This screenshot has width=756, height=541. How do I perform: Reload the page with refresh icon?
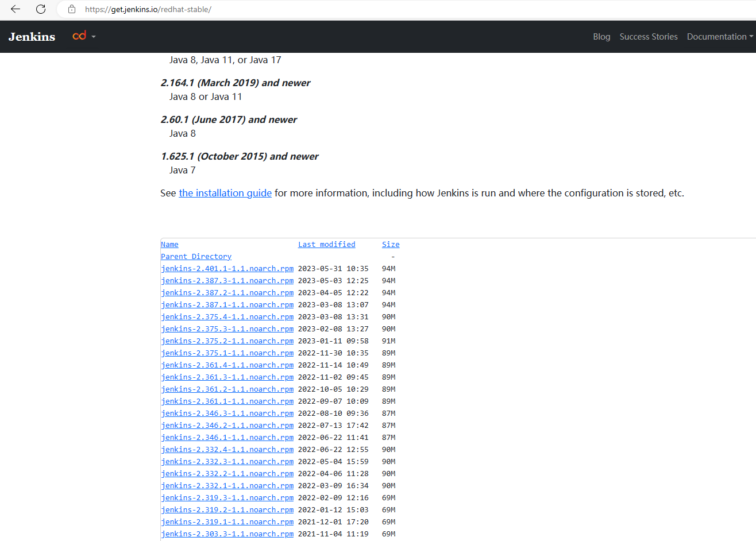(41, 9)
